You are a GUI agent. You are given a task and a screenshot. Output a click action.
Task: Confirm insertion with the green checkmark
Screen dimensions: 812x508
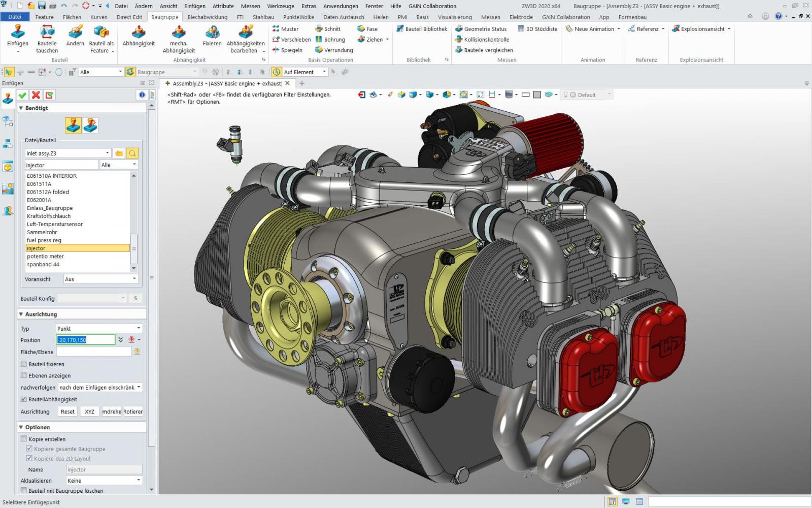click(22, 94)
